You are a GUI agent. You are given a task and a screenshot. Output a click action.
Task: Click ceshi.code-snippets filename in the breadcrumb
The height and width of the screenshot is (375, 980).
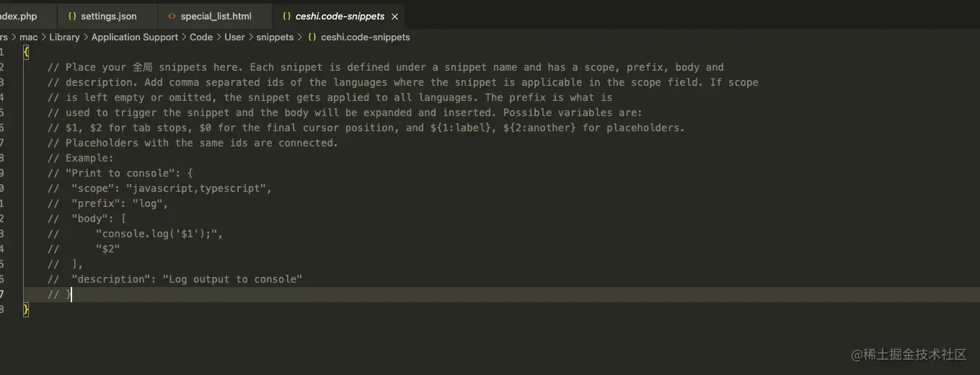(x=365, y=37)
